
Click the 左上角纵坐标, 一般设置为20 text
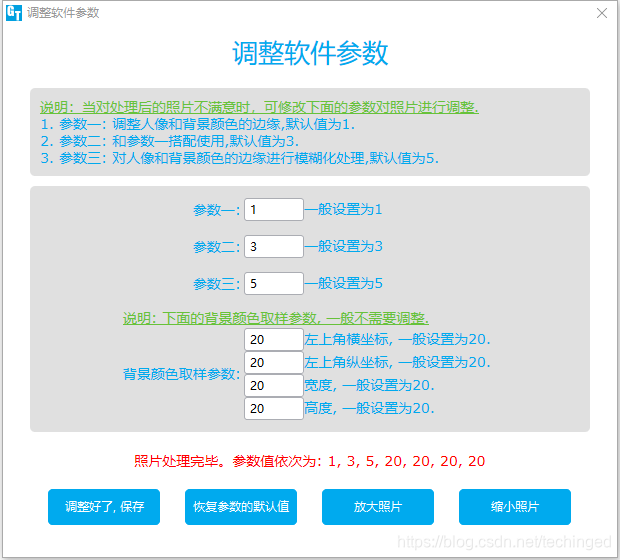pyautogui.click(x=397, y=362)
